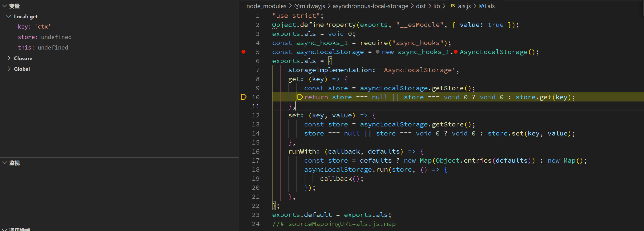Click line number 24 in the gutter
The height and width of the screenshot is (231, 644).
(x=255, y=224)
